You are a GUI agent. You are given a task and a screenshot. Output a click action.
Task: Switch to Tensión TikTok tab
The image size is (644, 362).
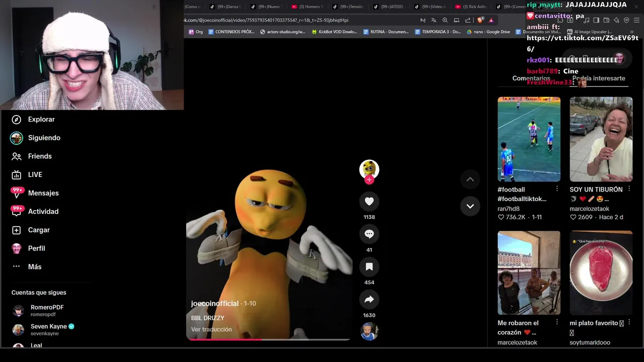(348, 7)
